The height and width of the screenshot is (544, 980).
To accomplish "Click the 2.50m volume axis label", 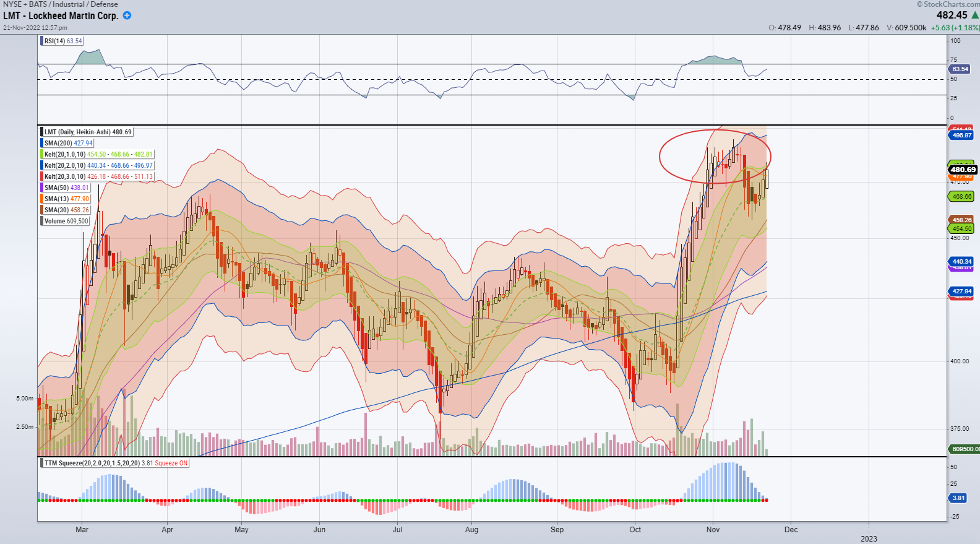I will pyautogui.click(x=25, y=426).
